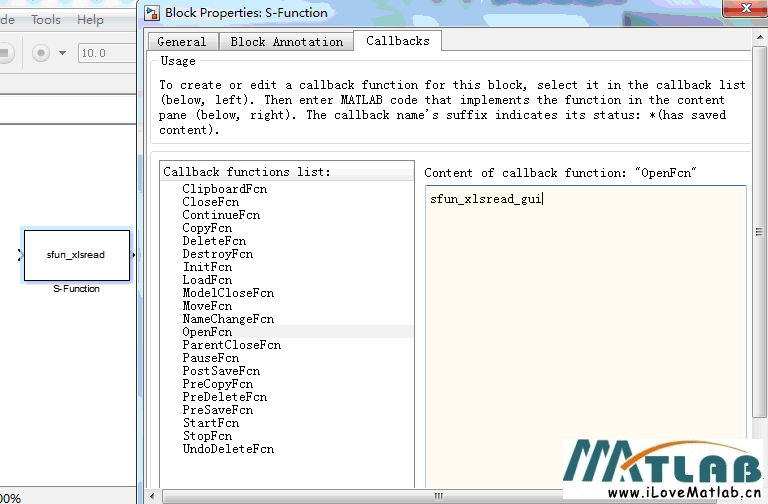The height and width of the screenshot is (504, 768).
Task: Click the output port of sfun_xlsread block
Action: (x=133, y=255)
